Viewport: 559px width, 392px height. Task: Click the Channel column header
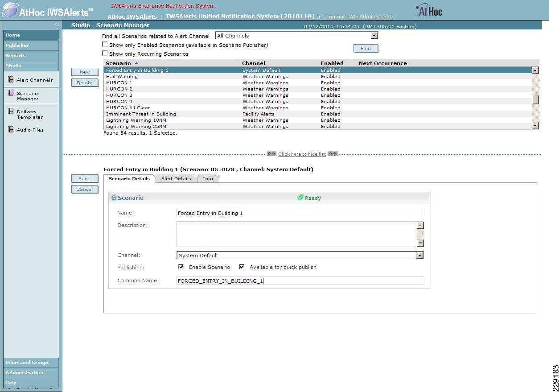click(254, 63)
